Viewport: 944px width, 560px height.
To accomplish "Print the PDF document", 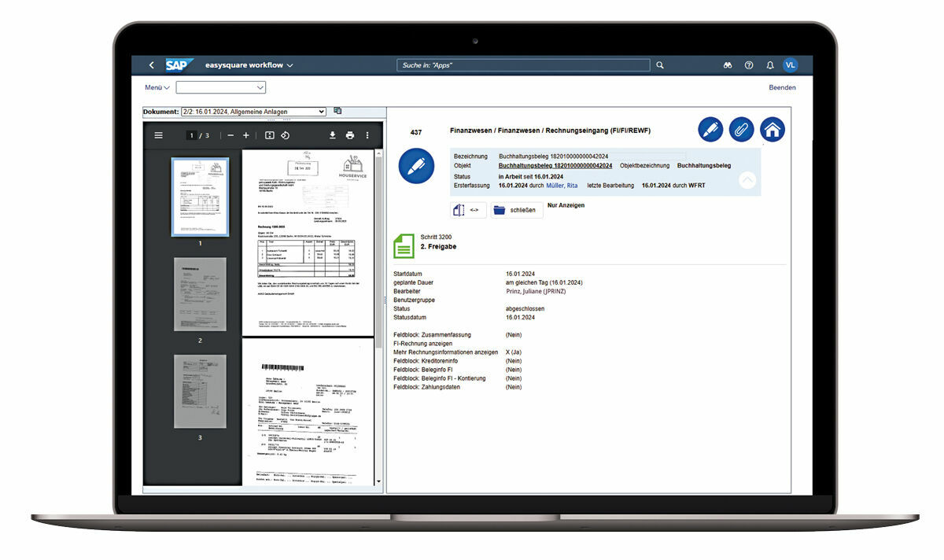I will click(350, 135).
